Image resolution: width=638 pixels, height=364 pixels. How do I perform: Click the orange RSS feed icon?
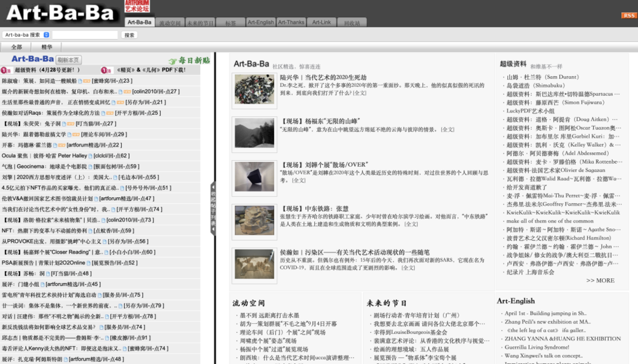(x=628, y=16)
